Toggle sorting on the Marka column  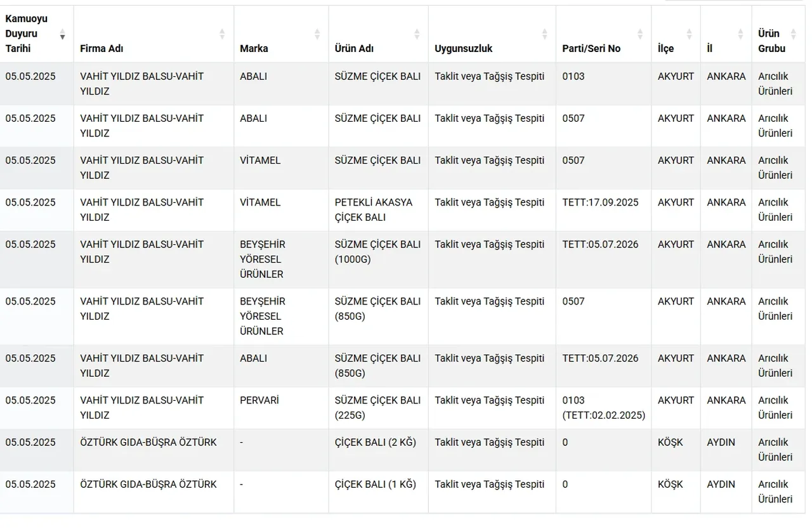[317, 34]
